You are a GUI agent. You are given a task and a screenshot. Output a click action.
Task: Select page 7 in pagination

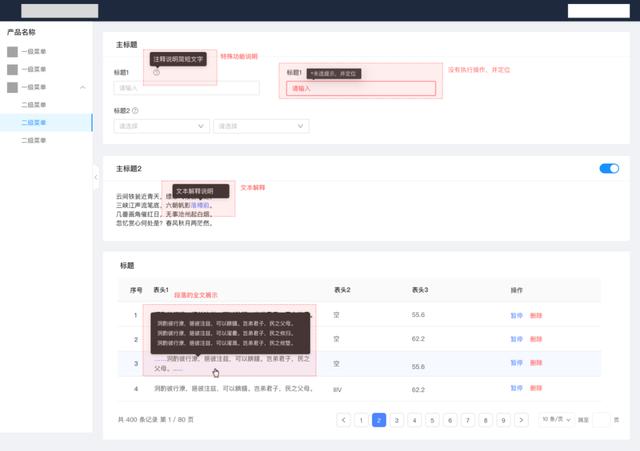coord(468,420)
